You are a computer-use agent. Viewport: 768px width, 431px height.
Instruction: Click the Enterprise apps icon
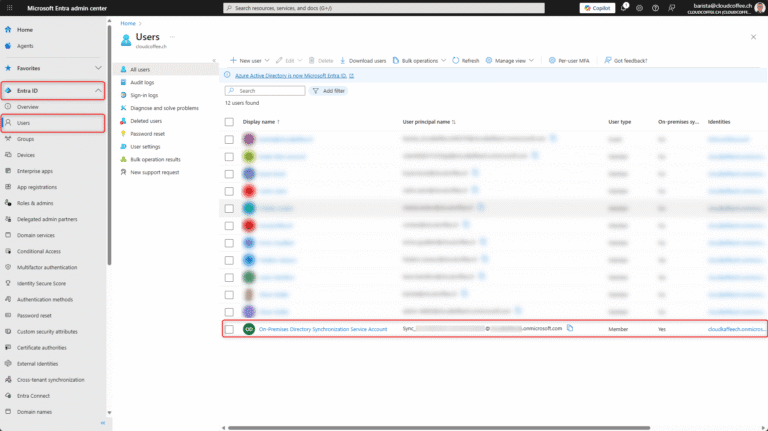[x=8, y=171]
